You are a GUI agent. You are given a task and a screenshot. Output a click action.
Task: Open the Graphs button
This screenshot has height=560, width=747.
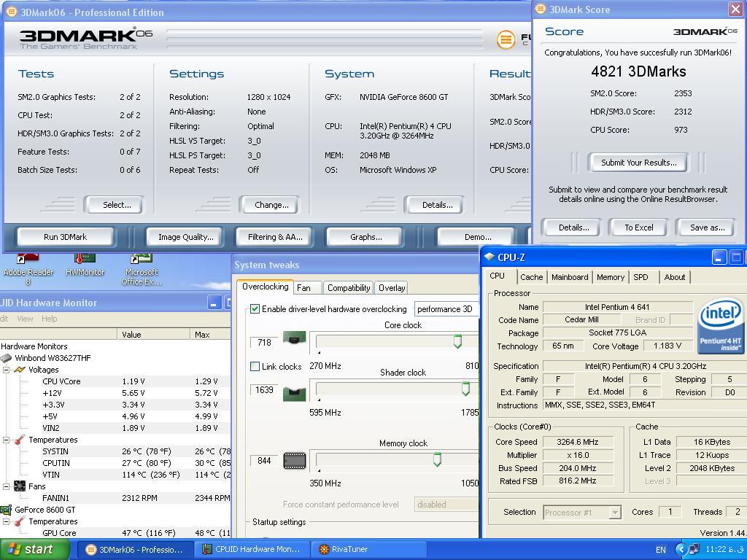(365, 237)
